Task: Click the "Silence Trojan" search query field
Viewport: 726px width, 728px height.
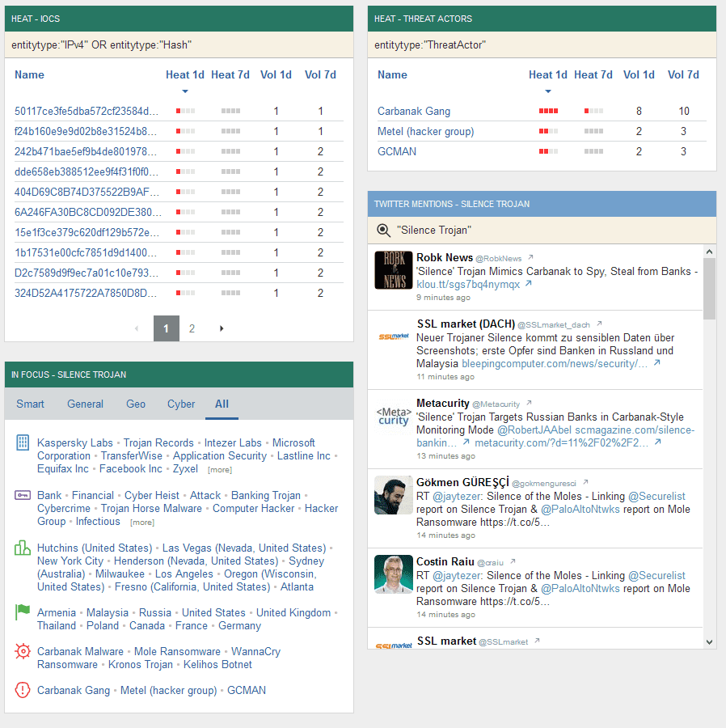Action: [542, 231]
